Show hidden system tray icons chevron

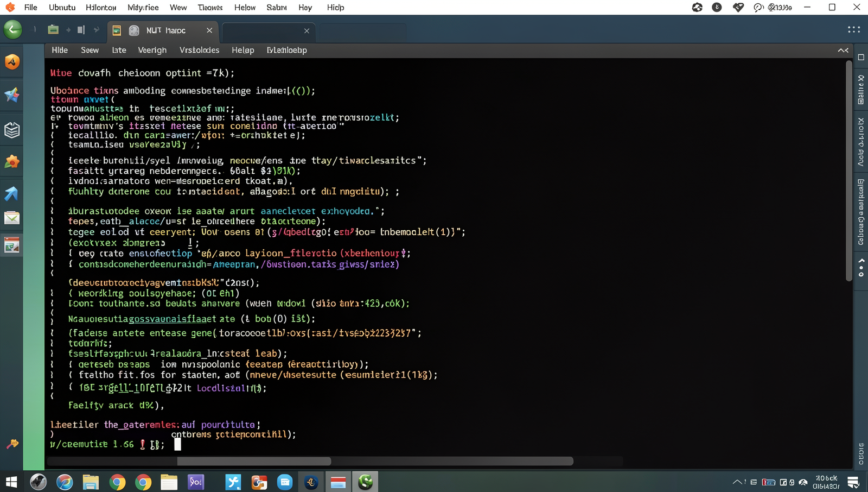pos(737,482)
